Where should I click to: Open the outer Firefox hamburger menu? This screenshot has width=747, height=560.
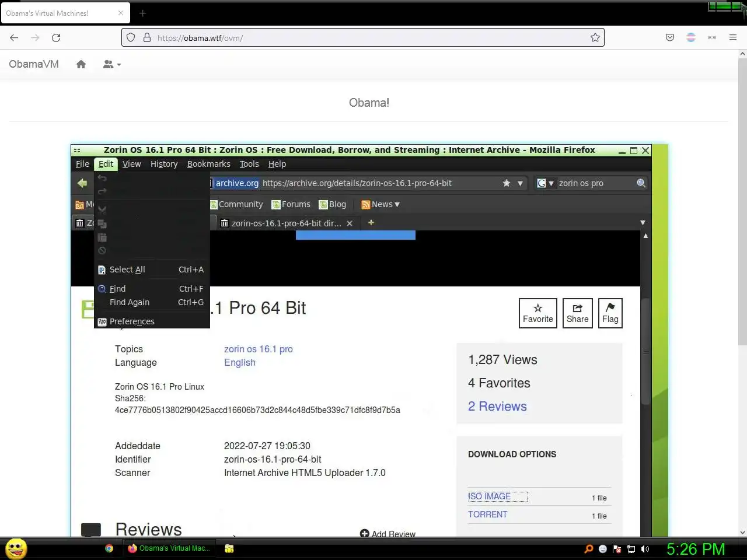point(733,37)
